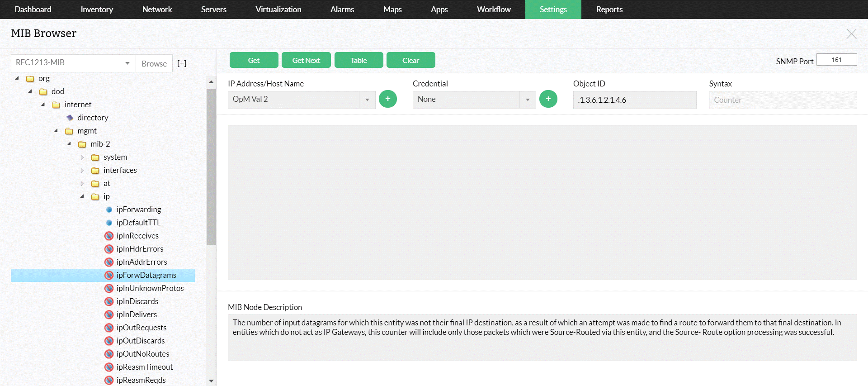The height and width of the screenshot is (386, 868).
Task: Click the ipOutDiscards counter icon
Action: coord(109,341)
